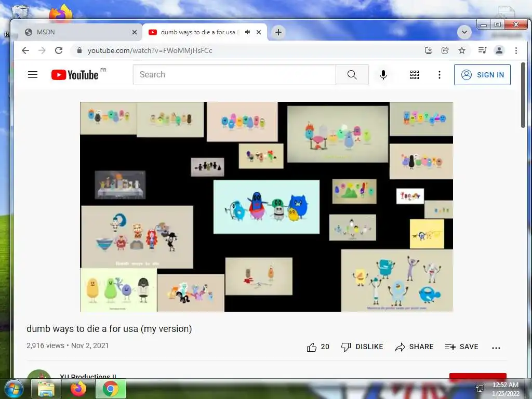The height and width of the screenshot is (399, 532).
Task: Click the SIGN IN button
Action: [482, 75]
